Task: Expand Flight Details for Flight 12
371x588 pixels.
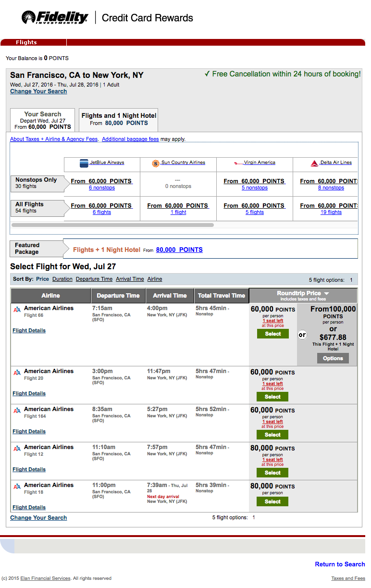Action: click(29, 470)
